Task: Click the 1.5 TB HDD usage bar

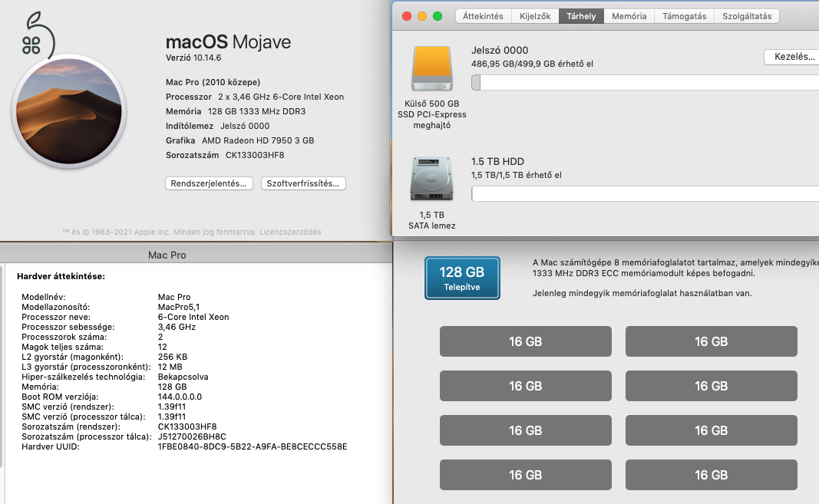Action: pyautogui.click(x=645, y=194)
